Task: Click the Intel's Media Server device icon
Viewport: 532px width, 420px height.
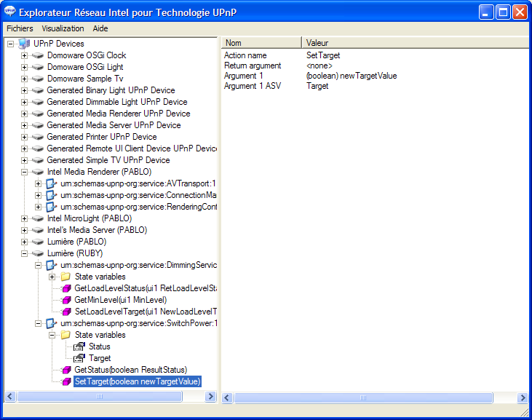Action: point(38,230)
